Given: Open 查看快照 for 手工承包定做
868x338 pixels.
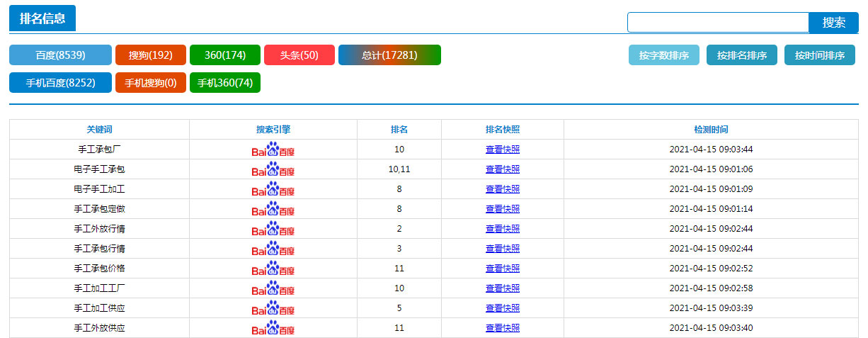Looking at the screenshot, I should click(x=503, y=209).
